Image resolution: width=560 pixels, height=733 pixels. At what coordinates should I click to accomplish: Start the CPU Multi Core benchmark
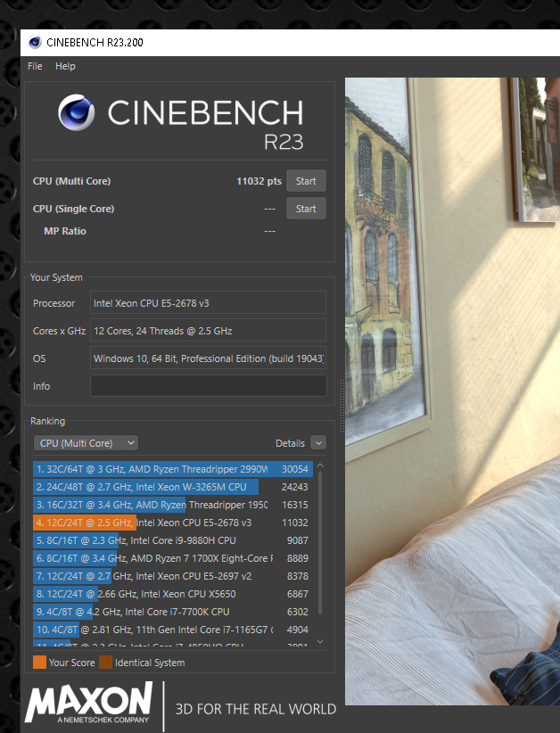[306, 181]
